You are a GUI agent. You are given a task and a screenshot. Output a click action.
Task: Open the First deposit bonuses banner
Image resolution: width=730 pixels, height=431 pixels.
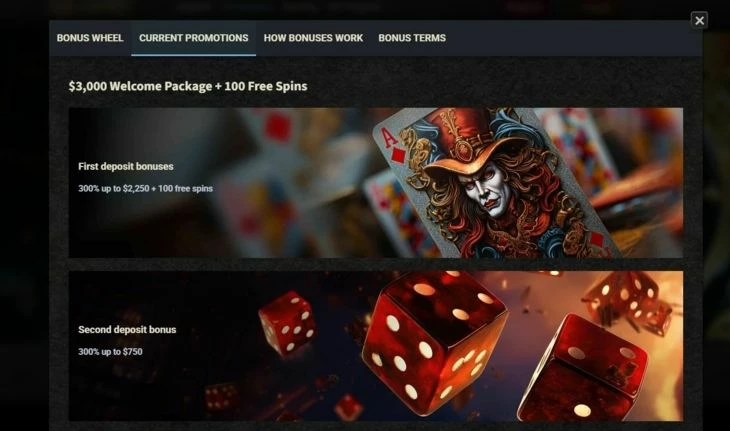pyautogui.click(x=376, y=183)
